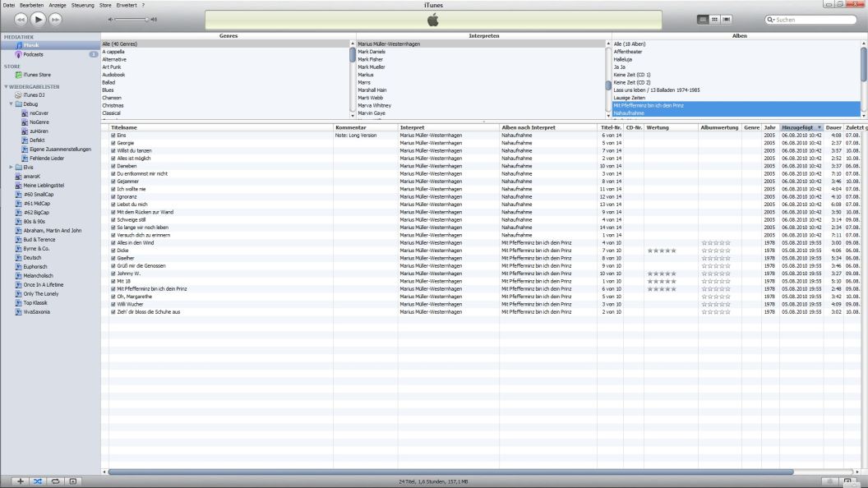Switch to Cover Flow view
Image resolution: width=868 pixels, height=488 pixels.
(x=727, y=19)
